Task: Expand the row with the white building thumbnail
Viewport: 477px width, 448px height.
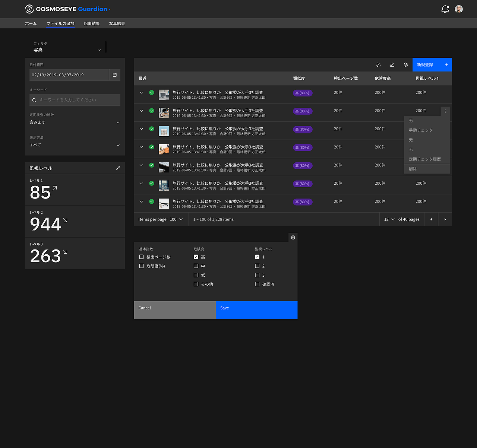Action: pos(141,129)
